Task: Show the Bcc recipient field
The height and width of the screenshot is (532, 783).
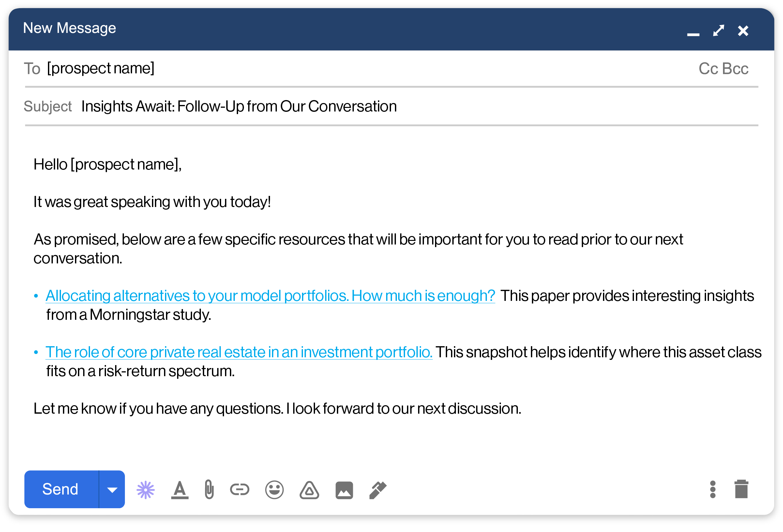Action: pyautogui.click(x=735, y=68)
